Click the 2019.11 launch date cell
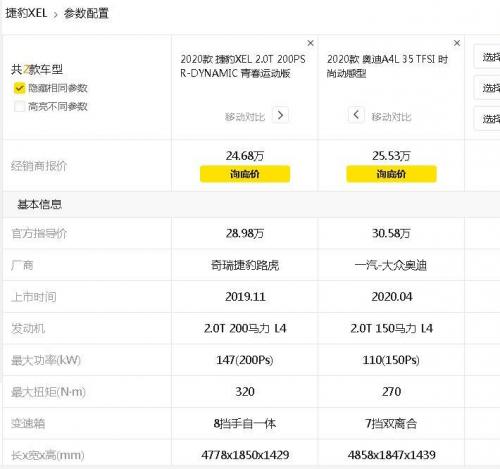 click(x=245, y=297)
